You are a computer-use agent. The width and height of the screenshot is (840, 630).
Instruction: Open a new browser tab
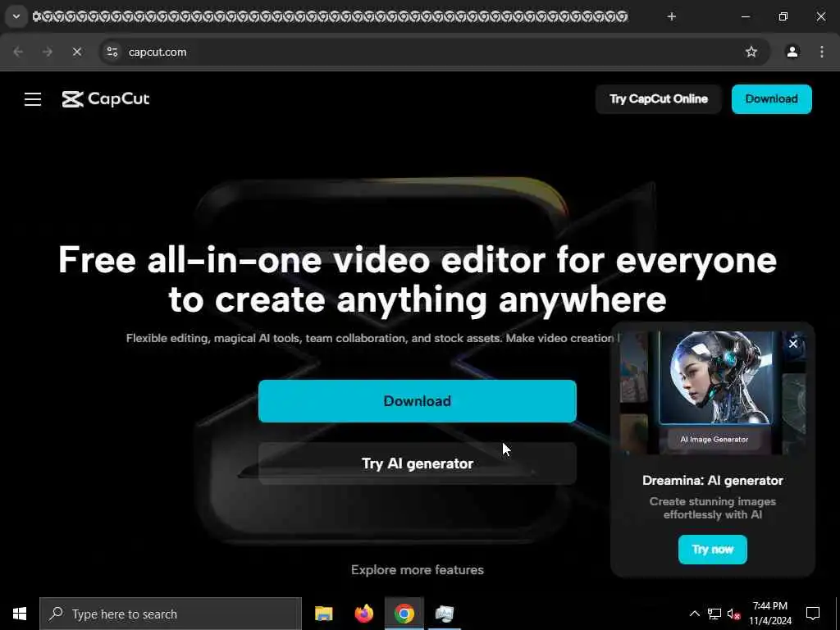pyautogui.click(x=671, y=16)
